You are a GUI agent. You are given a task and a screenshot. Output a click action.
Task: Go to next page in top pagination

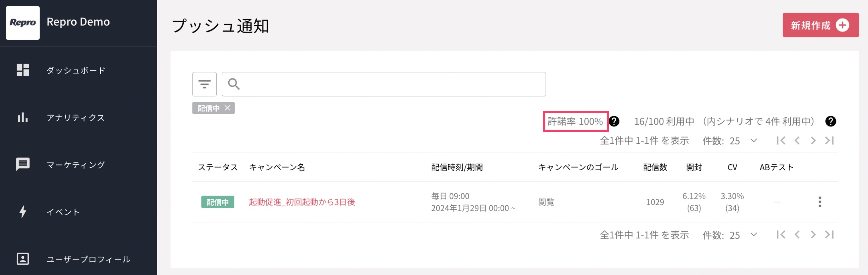point(813,140)
